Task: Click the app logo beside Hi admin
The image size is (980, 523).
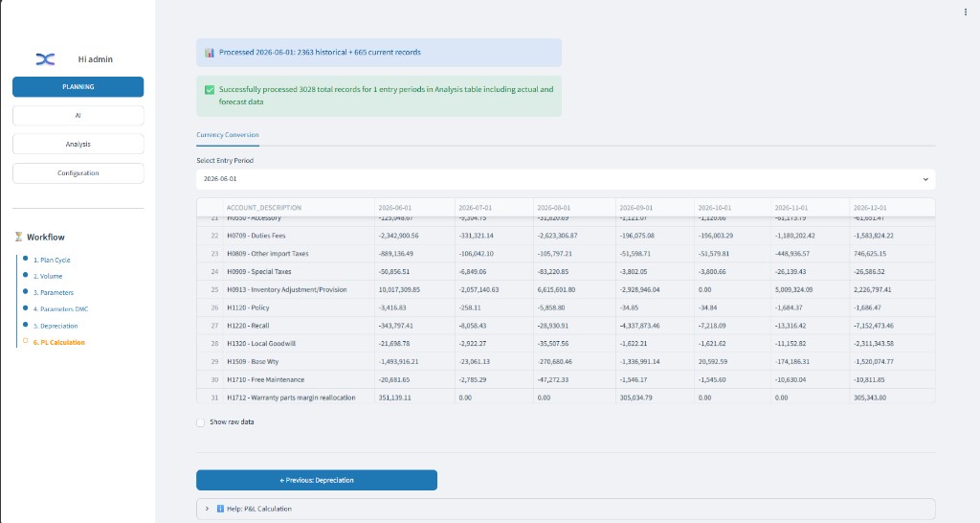Action: click(45, 59)
